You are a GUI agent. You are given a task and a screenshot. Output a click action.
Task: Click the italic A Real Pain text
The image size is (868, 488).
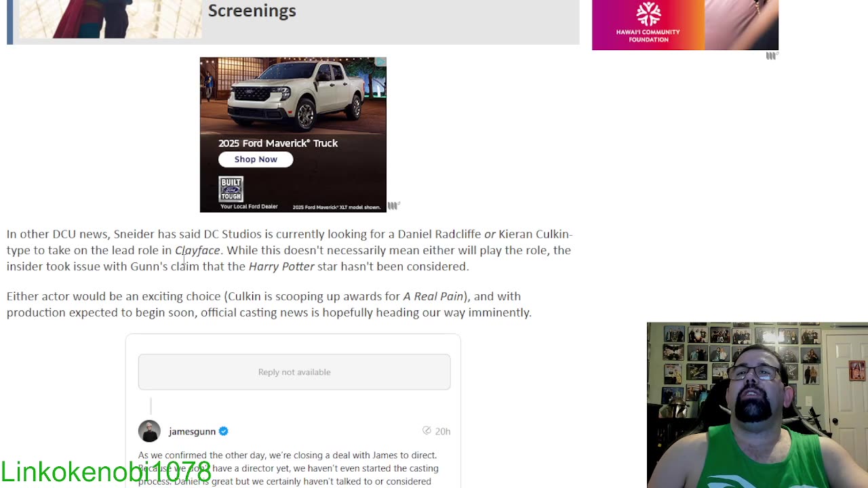433,296
